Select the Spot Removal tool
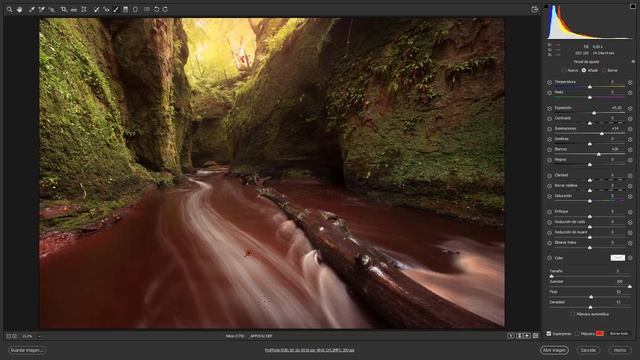Screen dimensions: 640x360 click(x=96, y=9)
